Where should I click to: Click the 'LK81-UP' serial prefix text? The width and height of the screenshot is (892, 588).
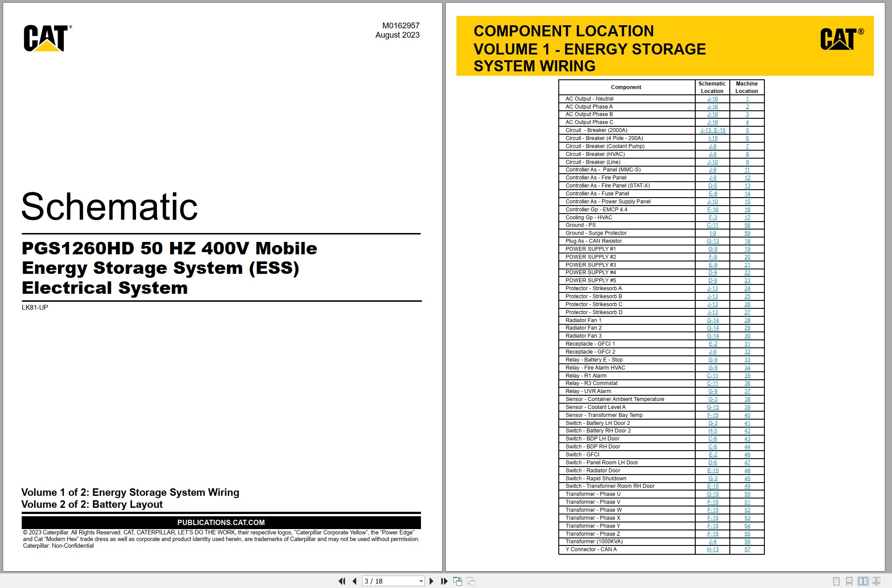pos(35,308)
